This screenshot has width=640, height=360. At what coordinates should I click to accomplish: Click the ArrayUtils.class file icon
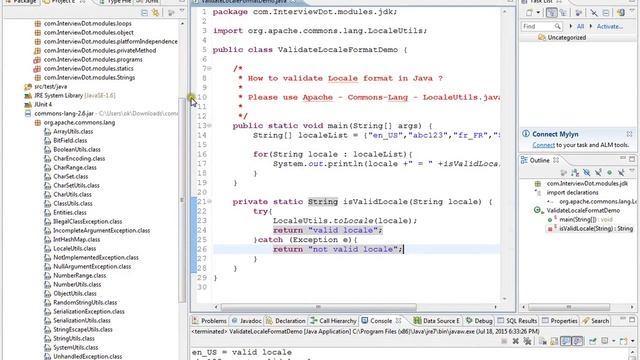pos(47,131)
